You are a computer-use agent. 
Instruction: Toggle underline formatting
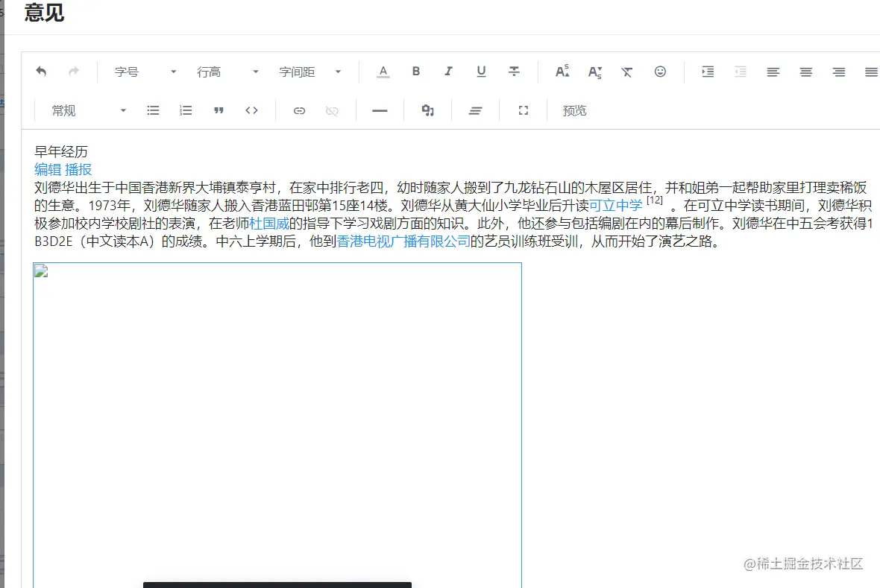tap(481, 72)
